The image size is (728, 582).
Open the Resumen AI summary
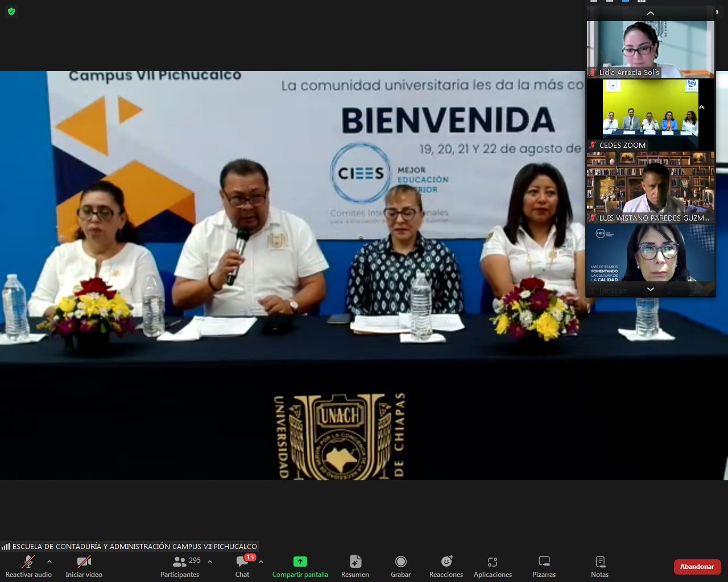click(355, 566)
